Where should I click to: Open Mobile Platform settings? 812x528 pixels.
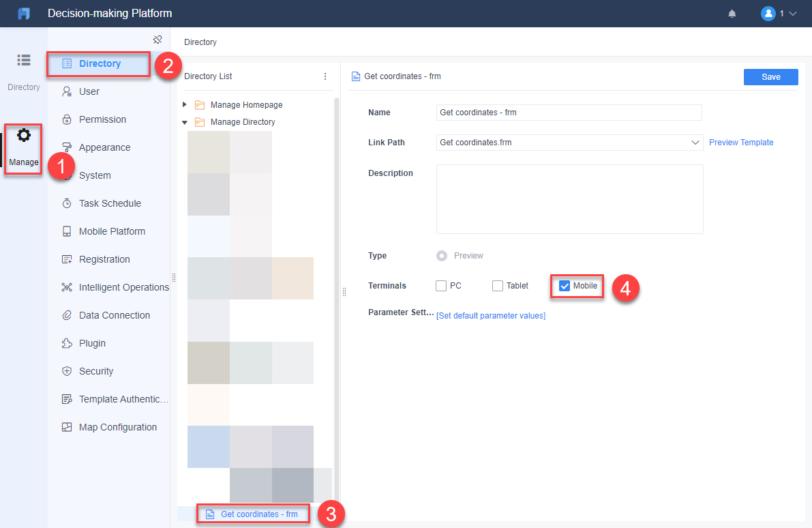tap(112, 232)
